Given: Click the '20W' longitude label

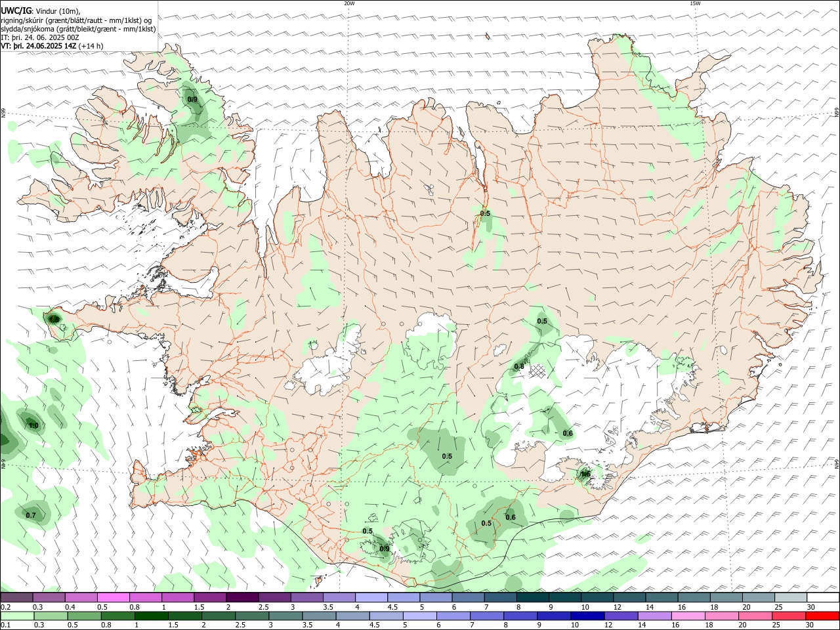Looking at the screenshot, I should point(349,3).
